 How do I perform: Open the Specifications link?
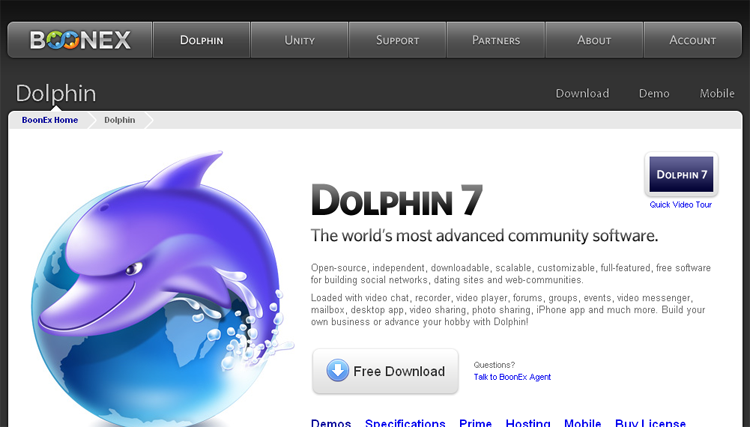click(405, 422)
